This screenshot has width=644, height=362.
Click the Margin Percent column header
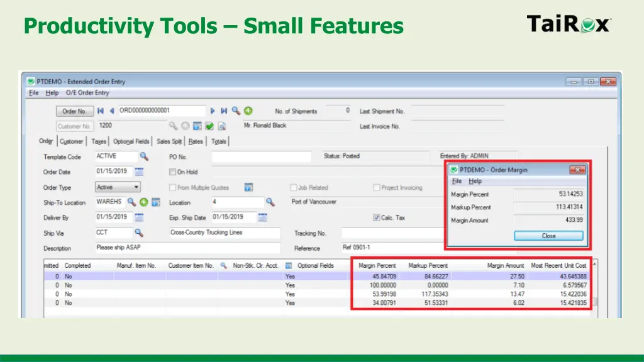coord(377,266)
